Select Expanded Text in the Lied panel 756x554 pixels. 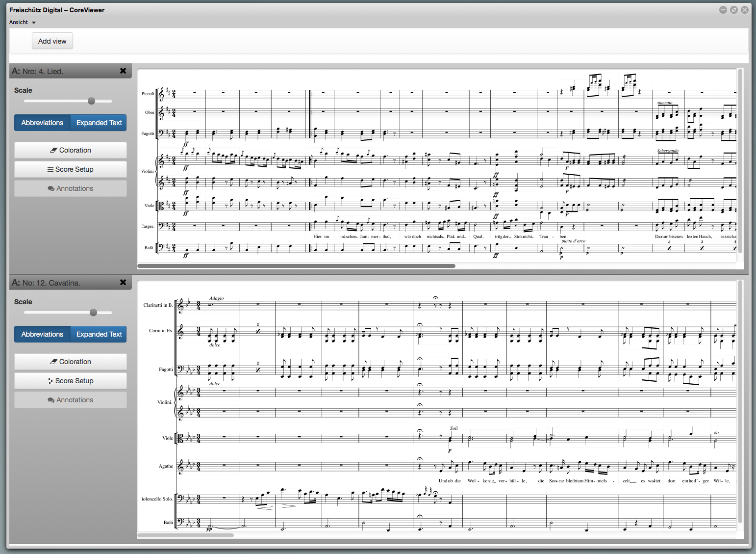pyautogui.click(x=99, y=123)
